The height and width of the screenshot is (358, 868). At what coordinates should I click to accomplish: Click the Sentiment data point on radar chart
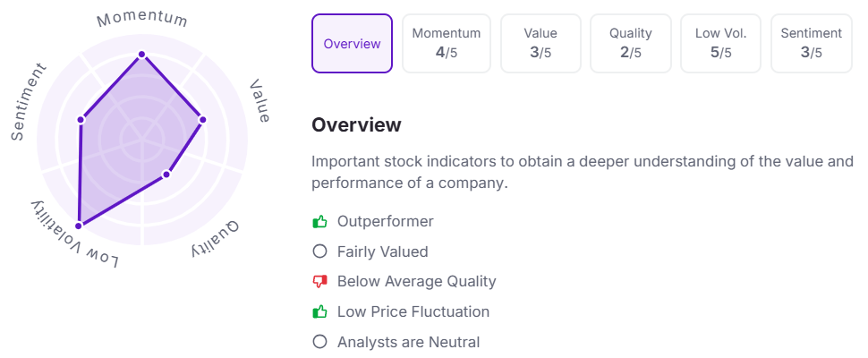[81, 120]
